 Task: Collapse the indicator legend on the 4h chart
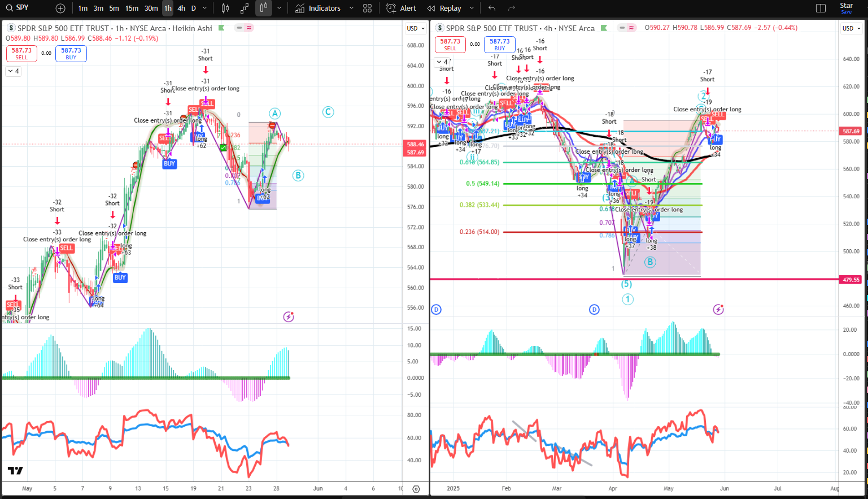tap(442, 62)
